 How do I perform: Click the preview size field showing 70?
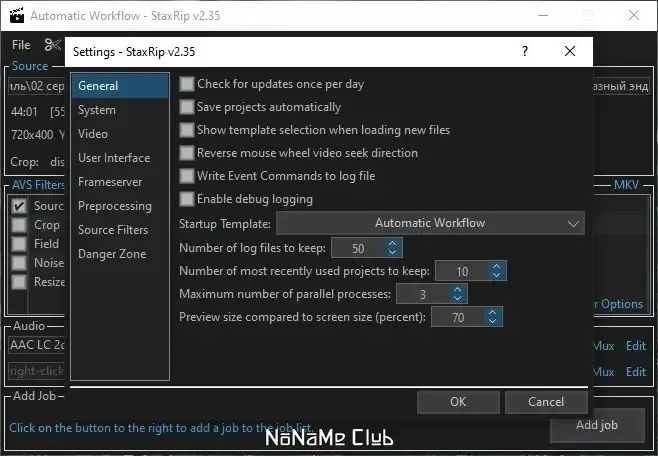pos(458,317)
